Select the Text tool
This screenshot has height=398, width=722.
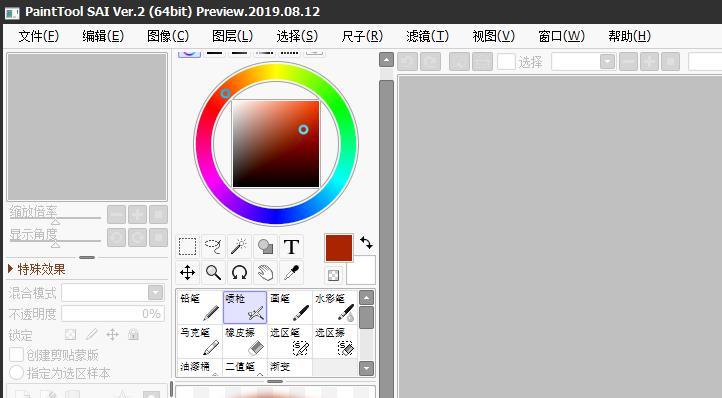click(291, 246)
